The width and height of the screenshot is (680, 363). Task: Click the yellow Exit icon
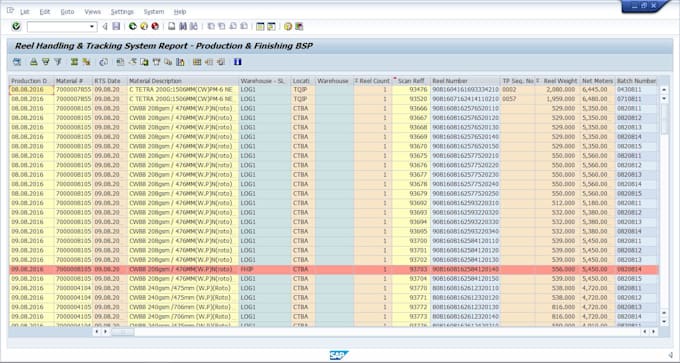(144, 26)
